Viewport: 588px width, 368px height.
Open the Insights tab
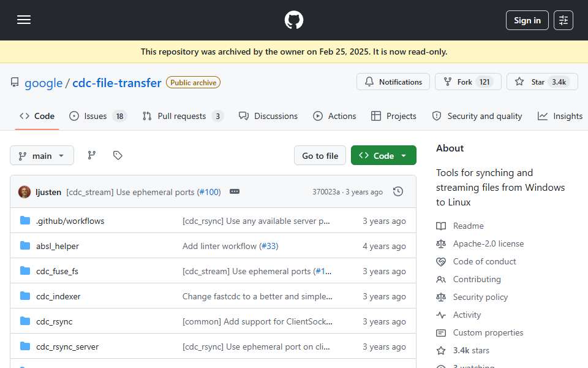560,116
